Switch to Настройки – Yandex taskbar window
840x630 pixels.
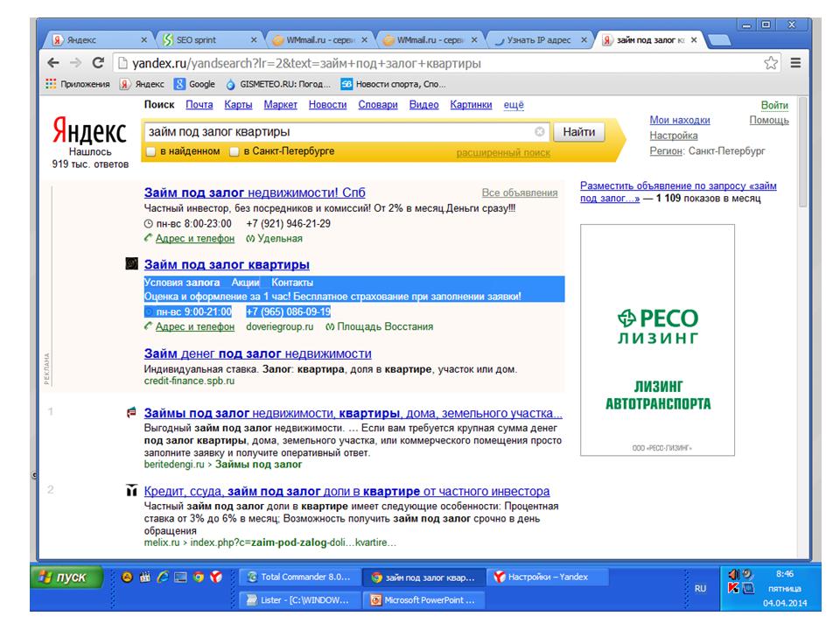(x=548, y=577)
